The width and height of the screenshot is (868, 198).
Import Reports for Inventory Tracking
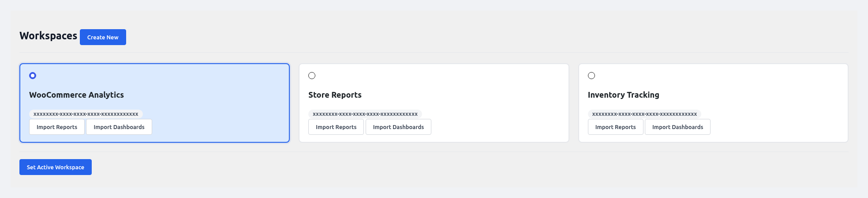(615, 127)
